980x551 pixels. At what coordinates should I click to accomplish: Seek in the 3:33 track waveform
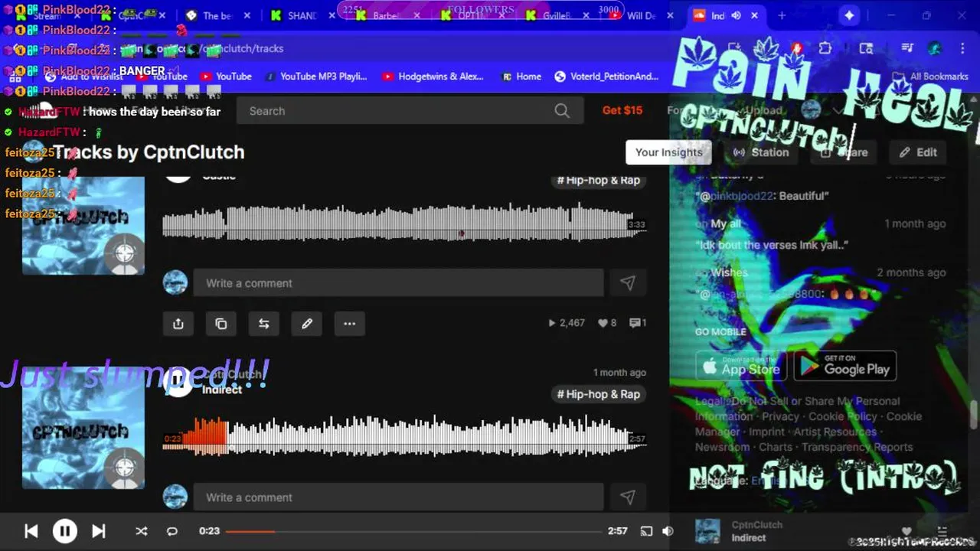point(403,223)
